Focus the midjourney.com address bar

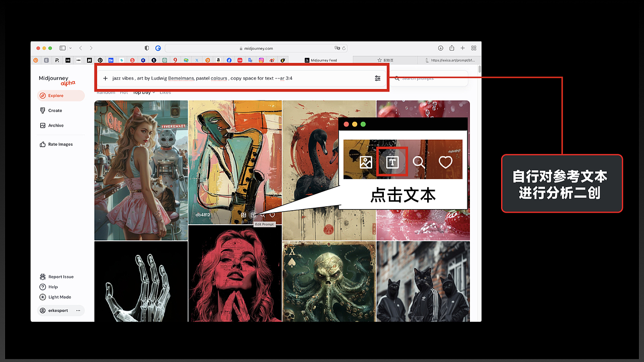tap(257, 48)
